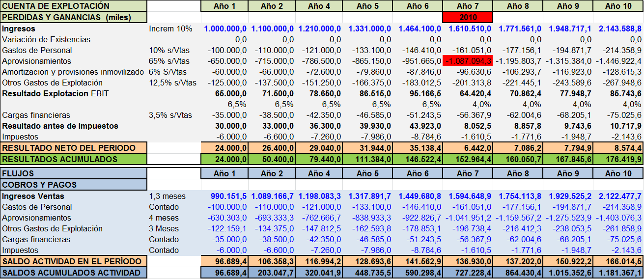
Task: Click accumulated result 176.419,9
Action: 618,159
